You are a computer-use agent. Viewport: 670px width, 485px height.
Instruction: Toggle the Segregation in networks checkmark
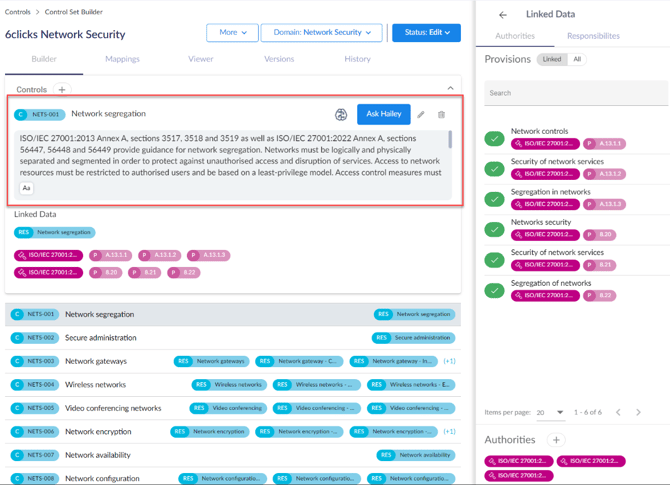[494, 199]
